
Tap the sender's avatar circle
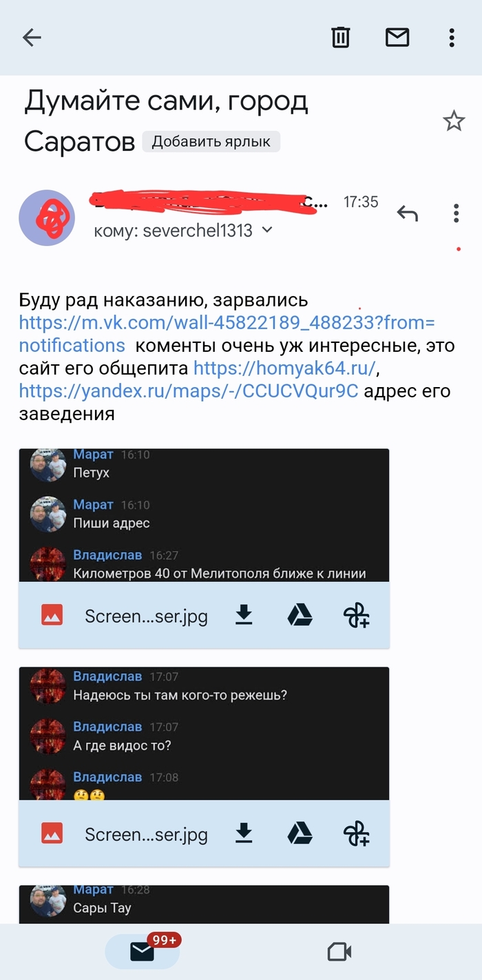tap(47, 218)
